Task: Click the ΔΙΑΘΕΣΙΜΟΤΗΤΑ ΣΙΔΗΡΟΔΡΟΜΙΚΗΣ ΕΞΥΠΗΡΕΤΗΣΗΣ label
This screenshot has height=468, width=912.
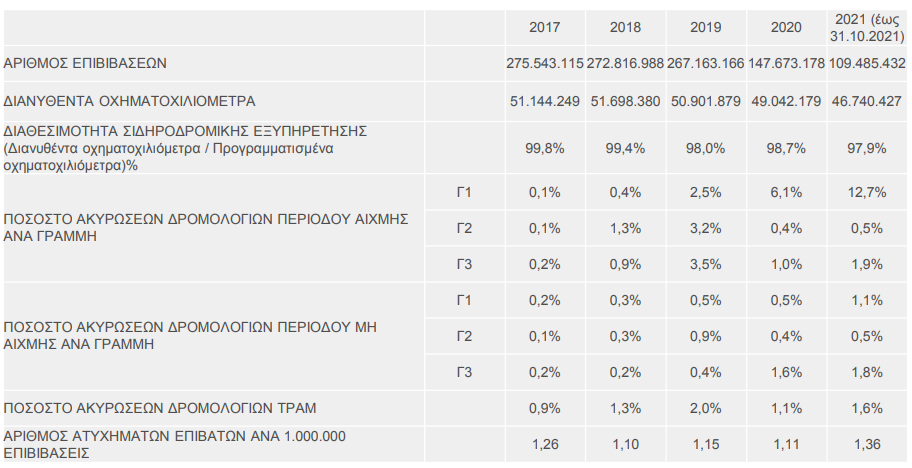Action: (186, 131)
